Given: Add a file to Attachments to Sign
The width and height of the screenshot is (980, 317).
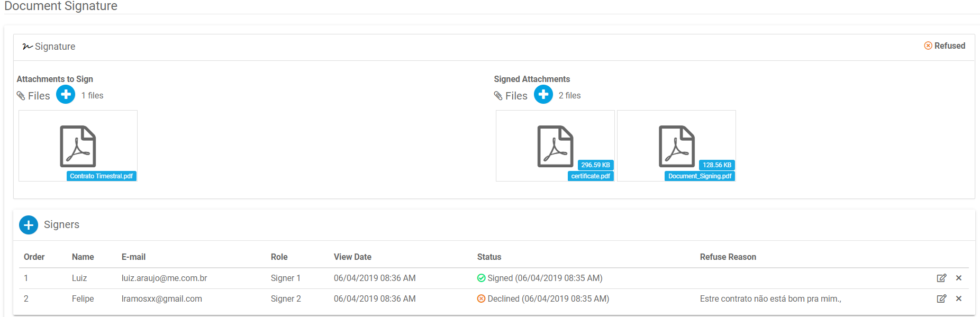Looking at the screenshot, I should point(66,95).
